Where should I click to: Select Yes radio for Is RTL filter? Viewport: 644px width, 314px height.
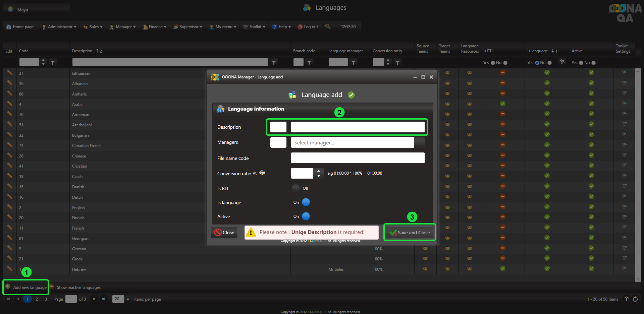(x=493, y=63)
